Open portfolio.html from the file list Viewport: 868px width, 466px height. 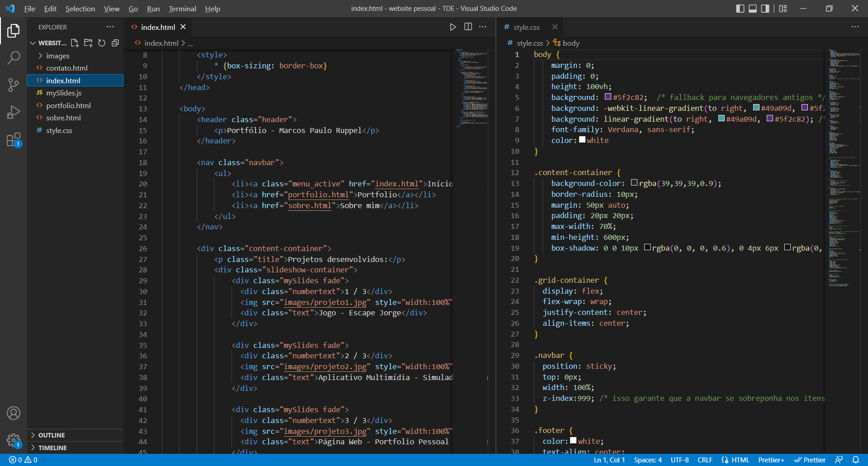click(68, 105)
